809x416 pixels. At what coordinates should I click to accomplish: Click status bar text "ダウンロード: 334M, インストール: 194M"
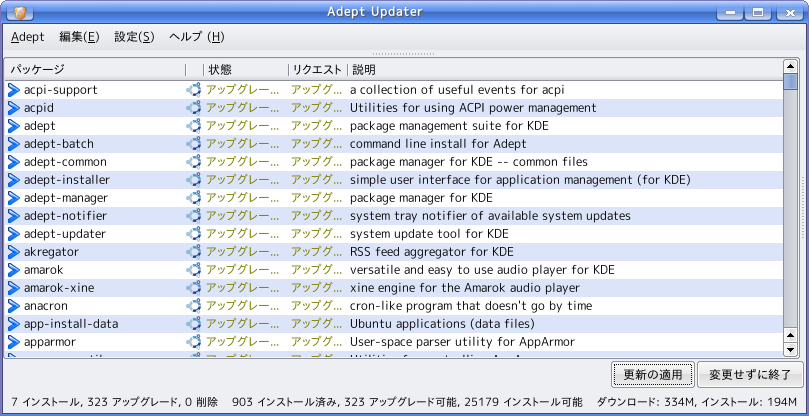click(x=697, y=402)
